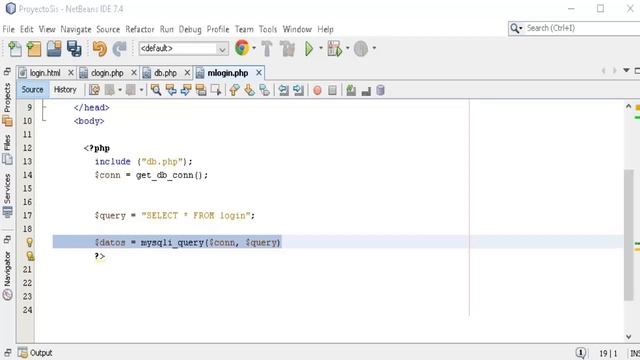Open the Edit menu
The height and width of the screenshot is (360, 640).
(27, 29)
